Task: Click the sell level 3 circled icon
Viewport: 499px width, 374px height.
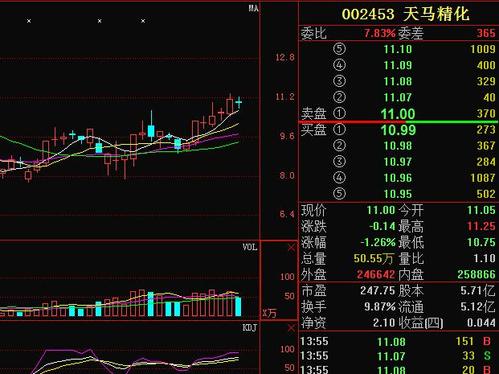Action: click(x=339, y=81)
